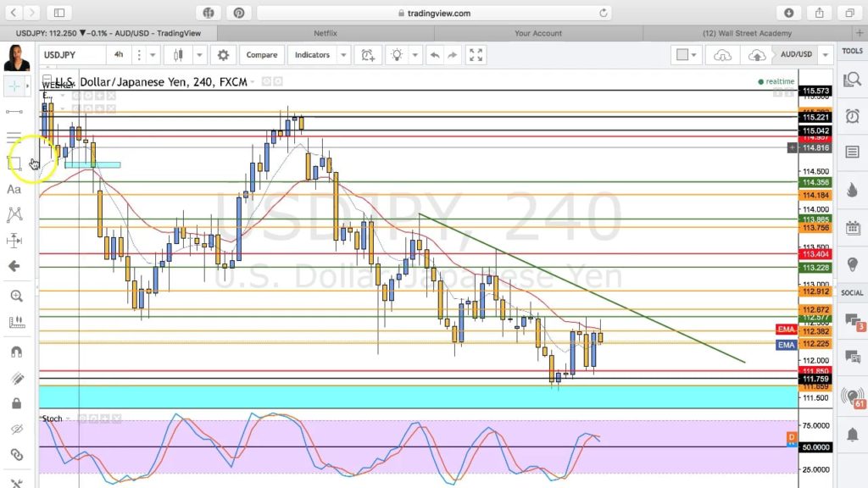Select the crosshair cursor tool
The image size is (868, 488).
14,86
